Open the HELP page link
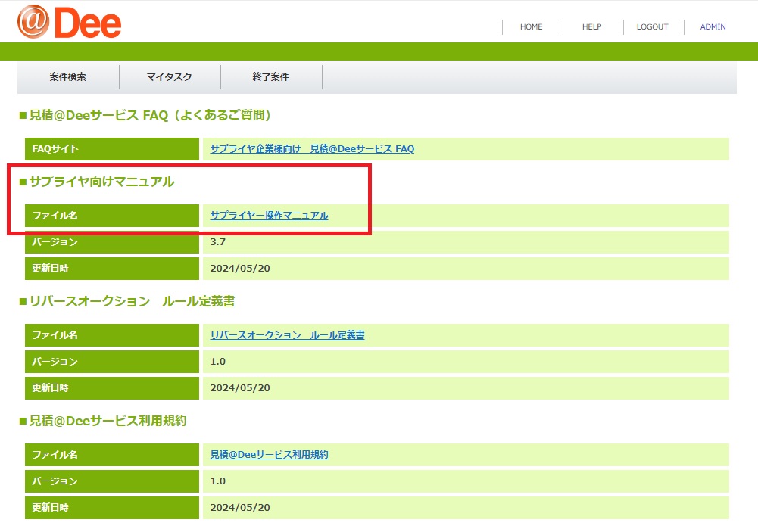This screenshot has height=532, width=758. (x=591, y=27)
